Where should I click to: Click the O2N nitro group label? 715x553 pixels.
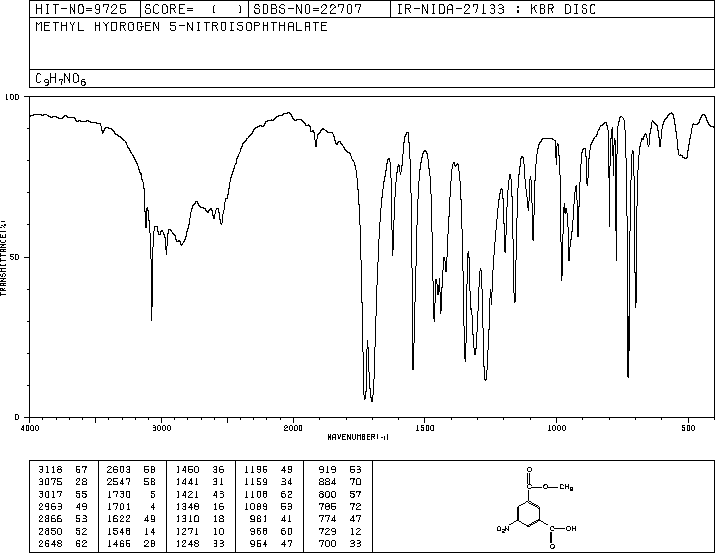click(503, 529)
